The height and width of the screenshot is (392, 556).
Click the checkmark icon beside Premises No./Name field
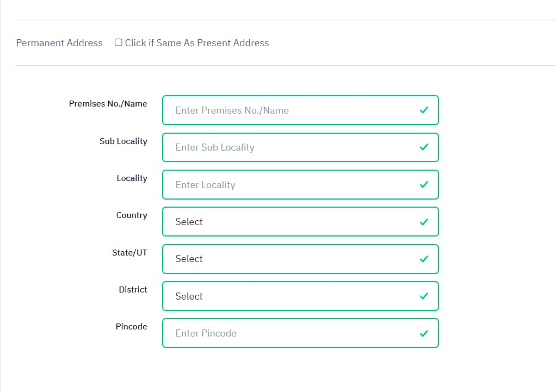click(424, 110)
